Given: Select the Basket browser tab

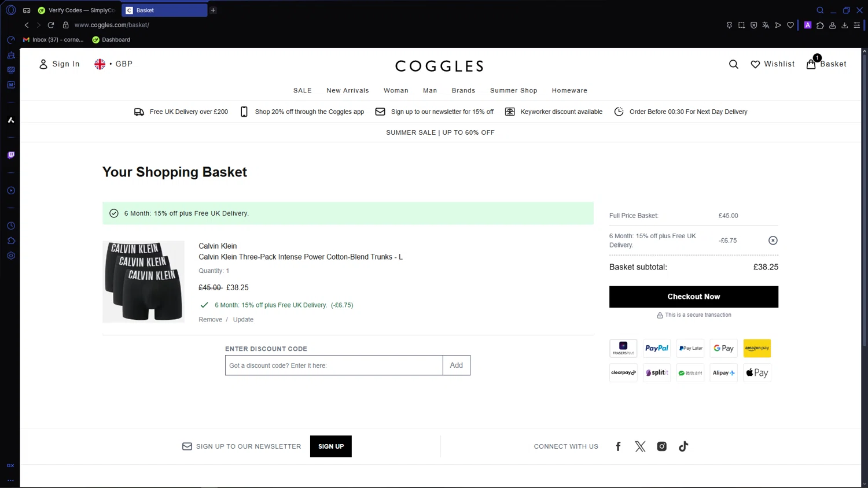Looking at the screenshot, I should 164,10.
